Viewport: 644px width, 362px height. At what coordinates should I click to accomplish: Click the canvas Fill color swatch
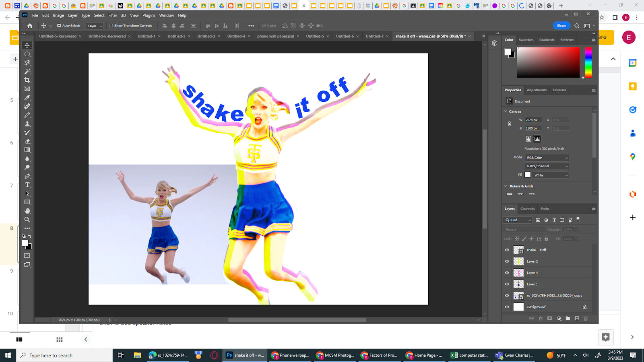pyautogui.click(x=528, y=175)
